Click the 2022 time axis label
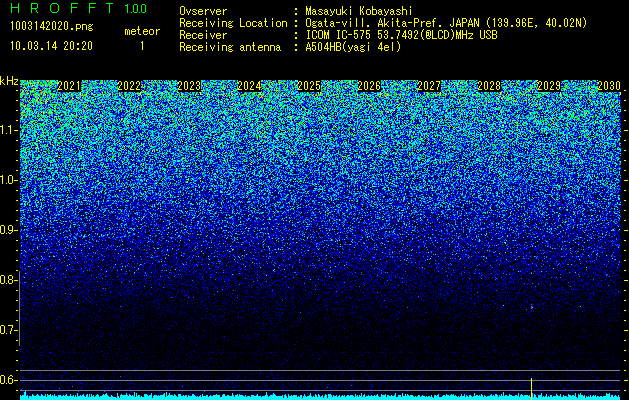The width and height of the screenshot is (629, 400). pyautogui.click(x=129, y=86)
